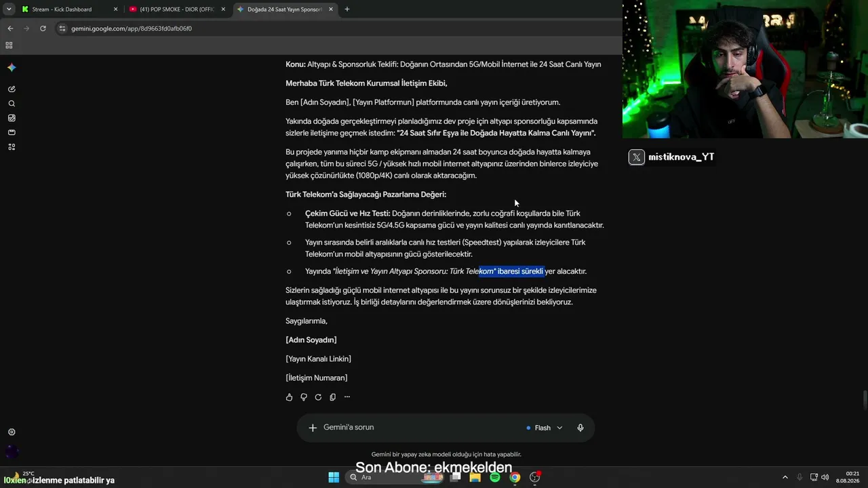
Task: Regenerate the Gemini response
Action: point(318,397)
